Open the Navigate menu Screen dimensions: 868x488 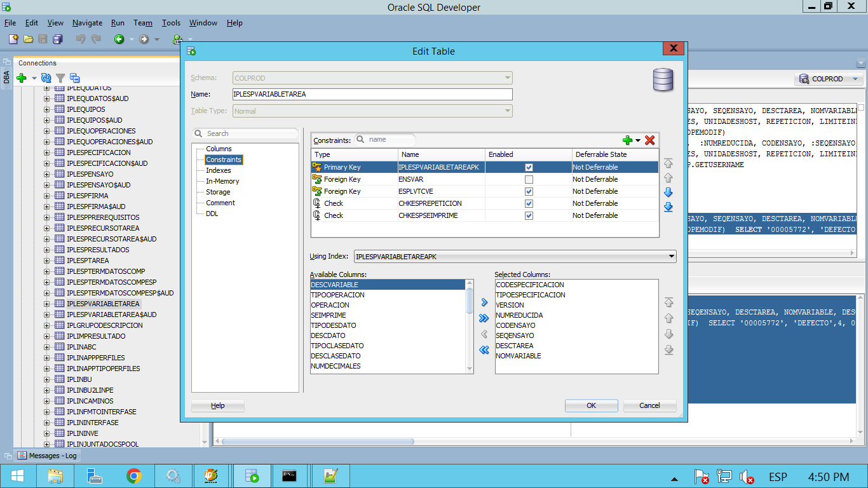pyautogui.click(x=87, y=23)
